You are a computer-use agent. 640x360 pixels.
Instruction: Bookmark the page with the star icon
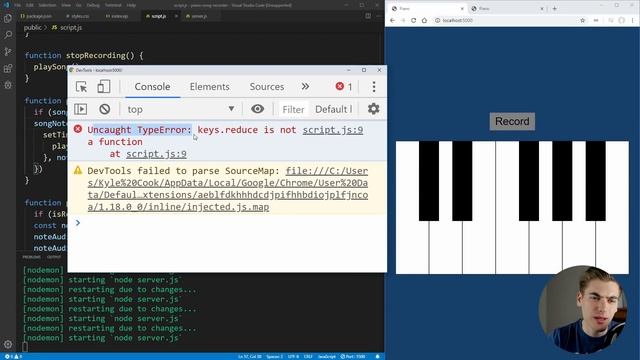(582, 20)
